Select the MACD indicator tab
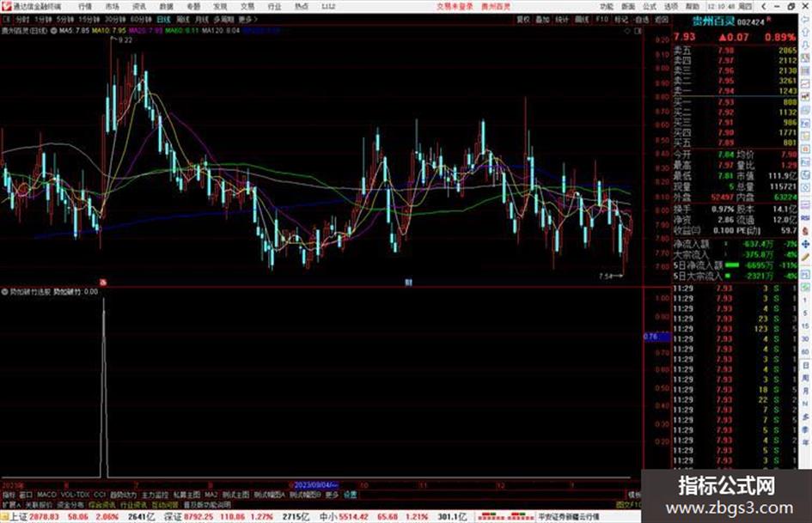 click(46, 495)
